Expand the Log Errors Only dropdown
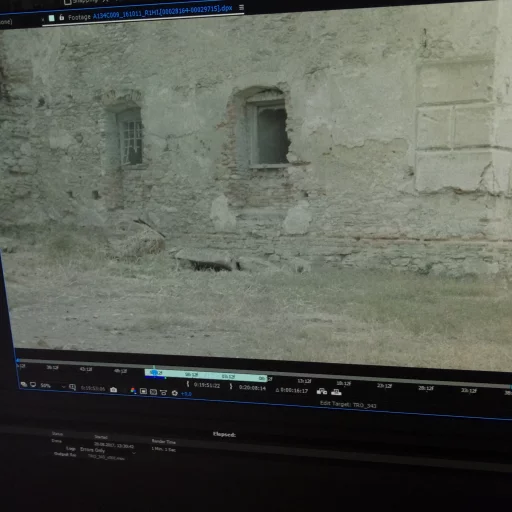The height and width of the screenshot is (512, 512). (108, 451)
